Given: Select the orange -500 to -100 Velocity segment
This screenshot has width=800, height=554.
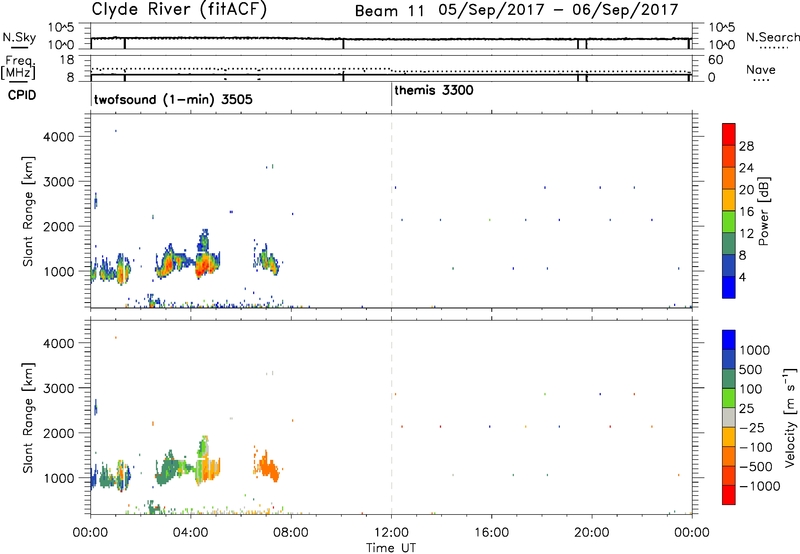Looking at the screenshot, I should click(729, 456).
